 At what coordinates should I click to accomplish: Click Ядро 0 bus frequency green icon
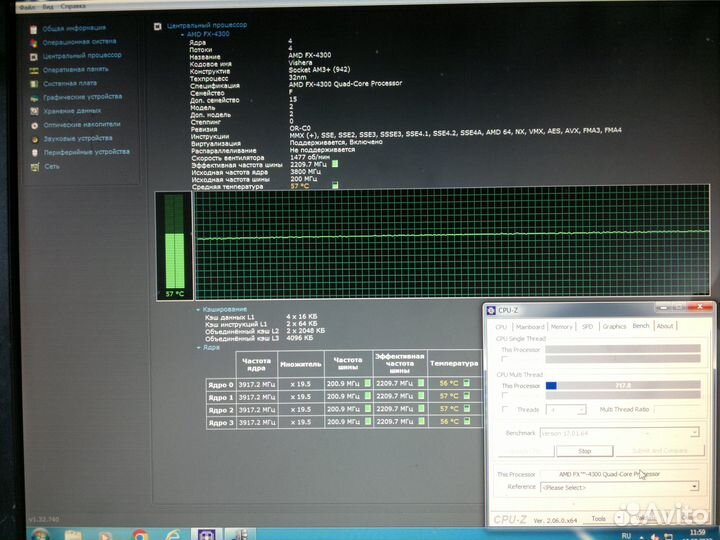point(368,383)
